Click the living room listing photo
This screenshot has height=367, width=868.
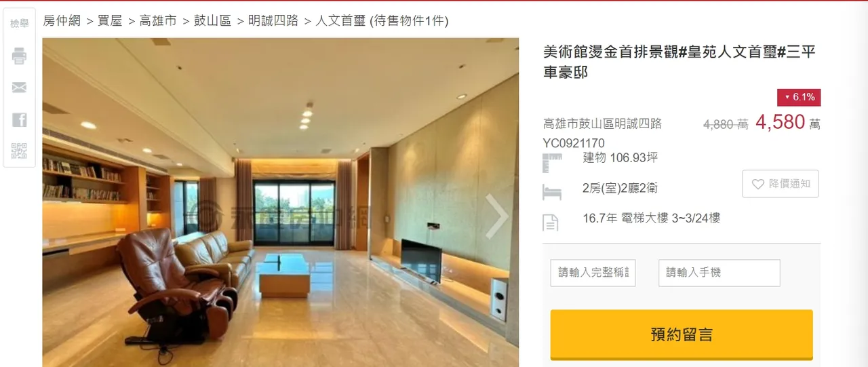[x=280, y=202]
